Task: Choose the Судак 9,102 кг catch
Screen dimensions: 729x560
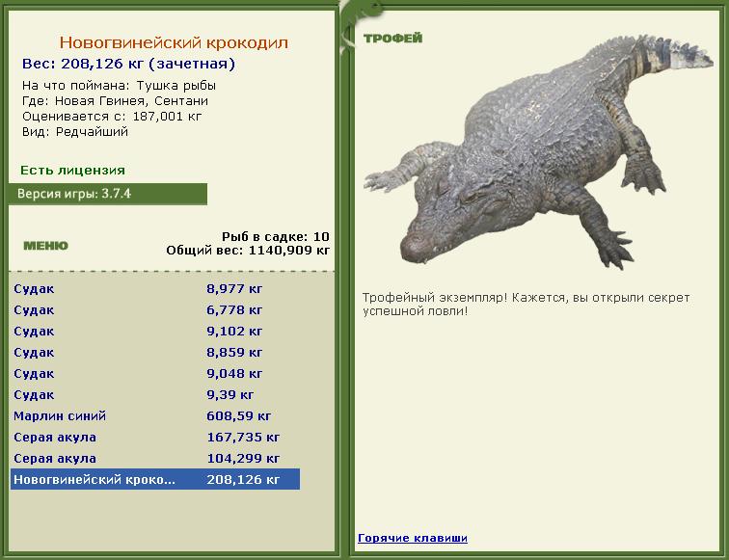Action: tap(155, 332)
